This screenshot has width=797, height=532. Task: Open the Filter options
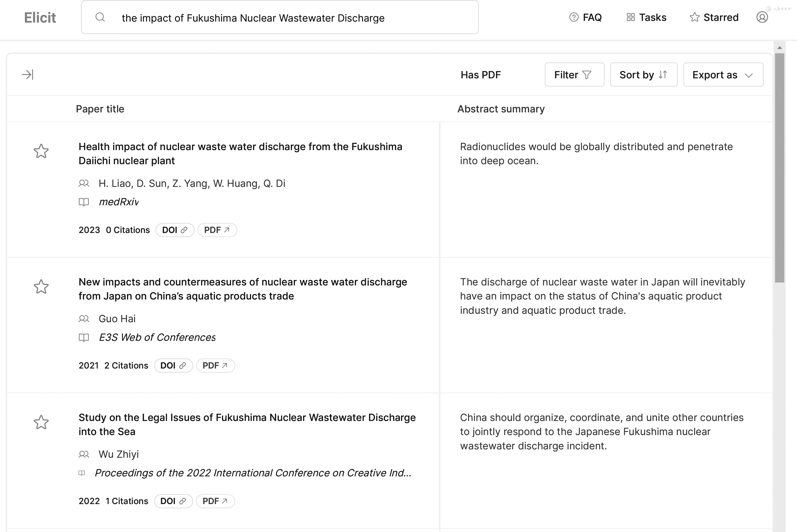[x=574, y=75]
